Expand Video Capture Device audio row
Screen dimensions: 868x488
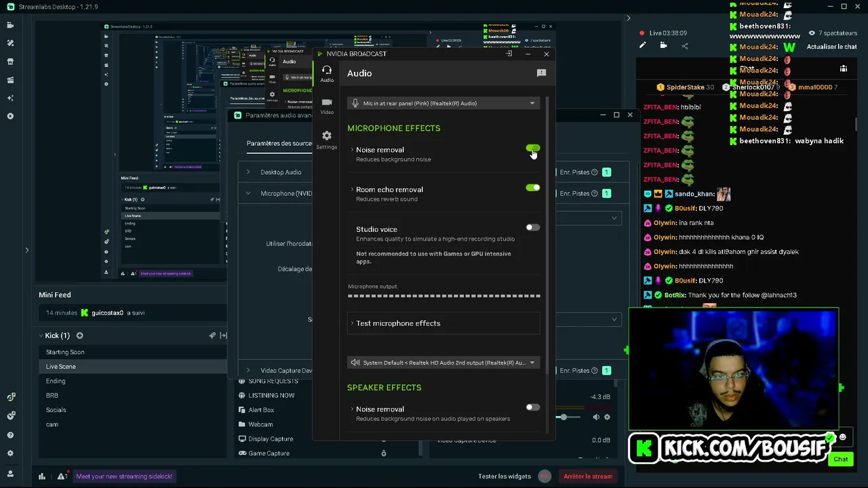click(248, 371)
